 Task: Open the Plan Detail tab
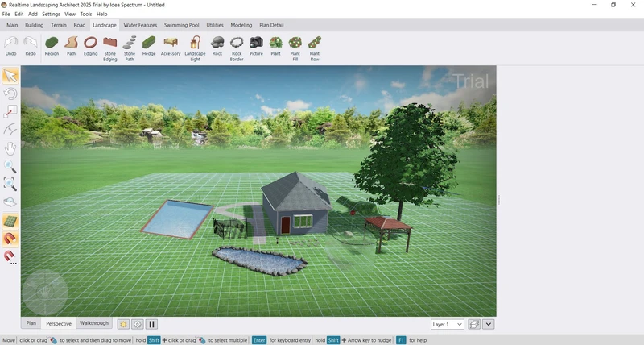(x=271, y=25)
